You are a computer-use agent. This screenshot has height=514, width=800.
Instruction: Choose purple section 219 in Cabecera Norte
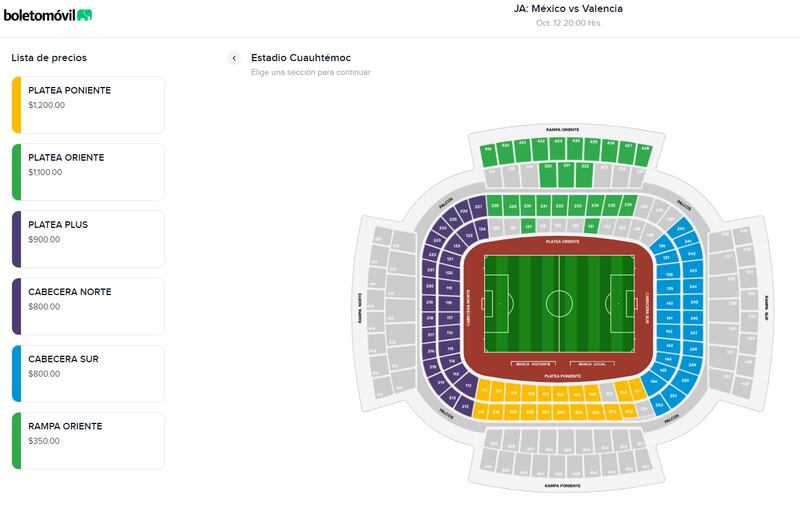430,302
